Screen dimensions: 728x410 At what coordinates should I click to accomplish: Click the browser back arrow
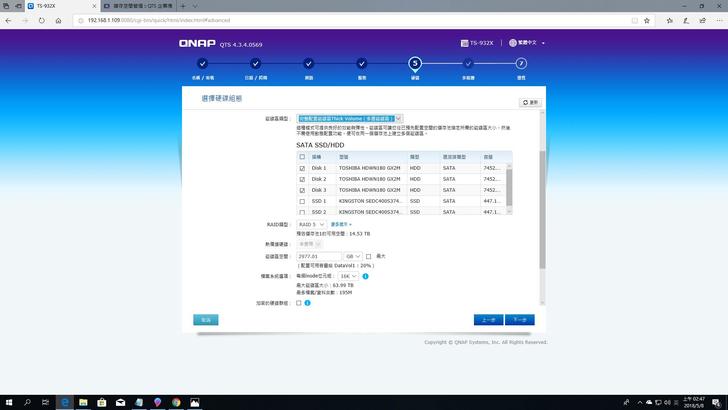coord(9,19)
